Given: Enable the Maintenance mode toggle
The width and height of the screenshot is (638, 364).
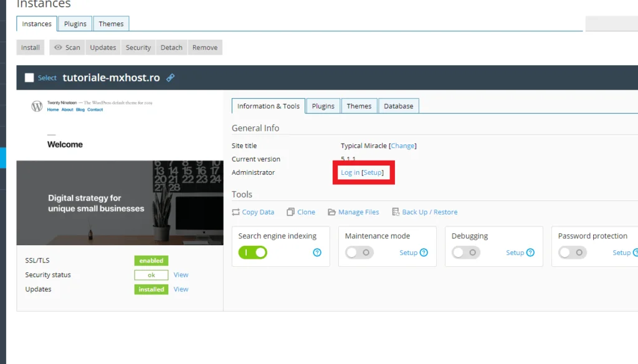Looking at the screenshot, I should click(x=359, y=253).
